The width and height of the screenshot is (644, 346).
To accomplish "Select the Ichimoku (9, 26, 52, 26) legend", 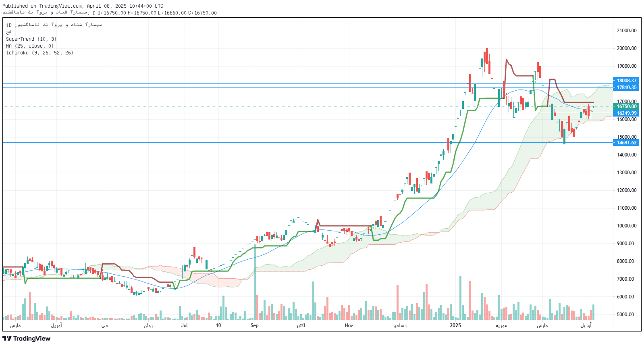I will [x=39, y=53].
